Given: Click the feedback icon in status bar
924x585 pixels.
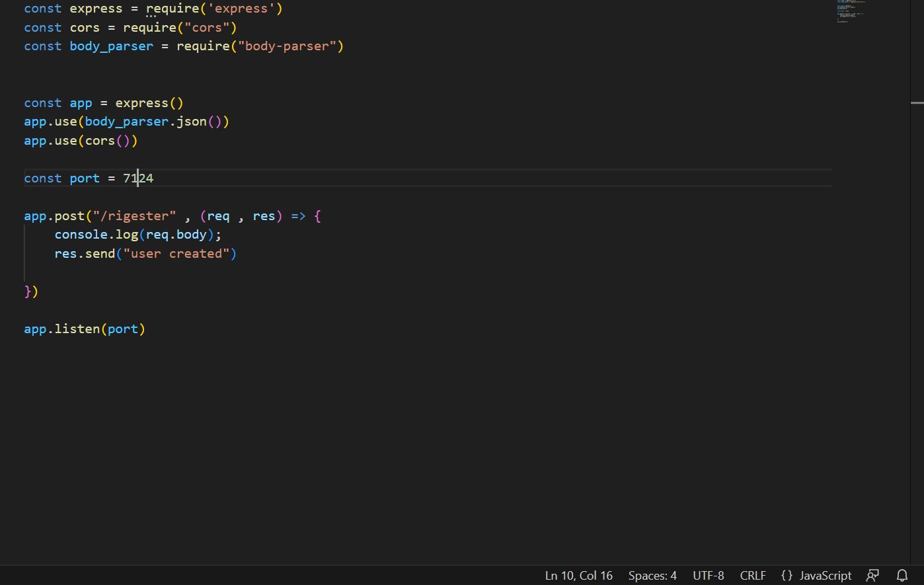Looking at the screenshot, I should (x=872, y=575).
